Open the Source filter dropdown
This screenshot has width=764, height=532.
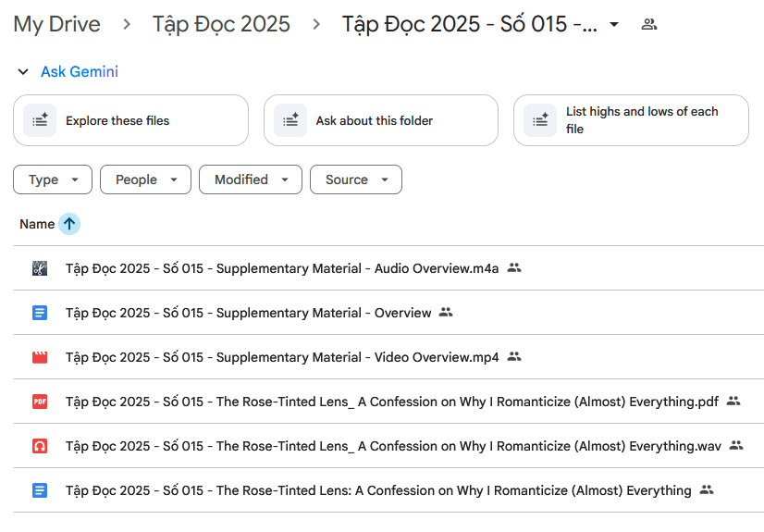(x=356, y=179)
